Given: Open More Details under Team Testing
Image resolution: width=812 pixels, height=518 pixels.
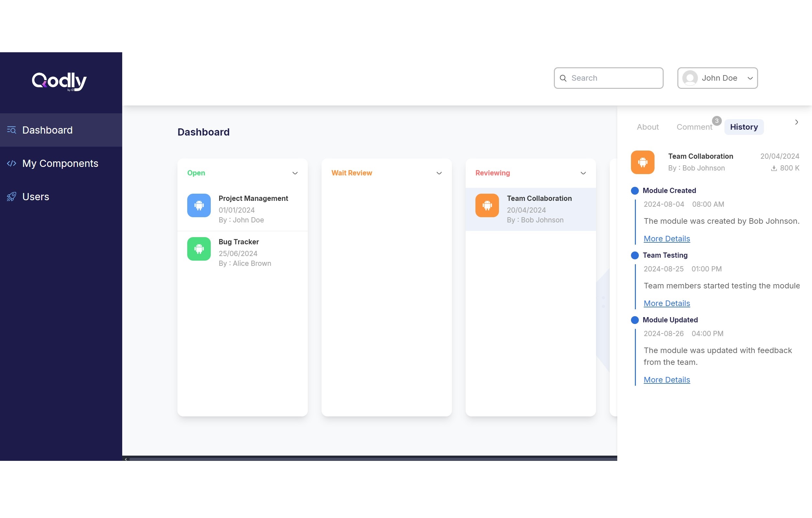Looking at the screenshot, I should (x=667, y=303).
